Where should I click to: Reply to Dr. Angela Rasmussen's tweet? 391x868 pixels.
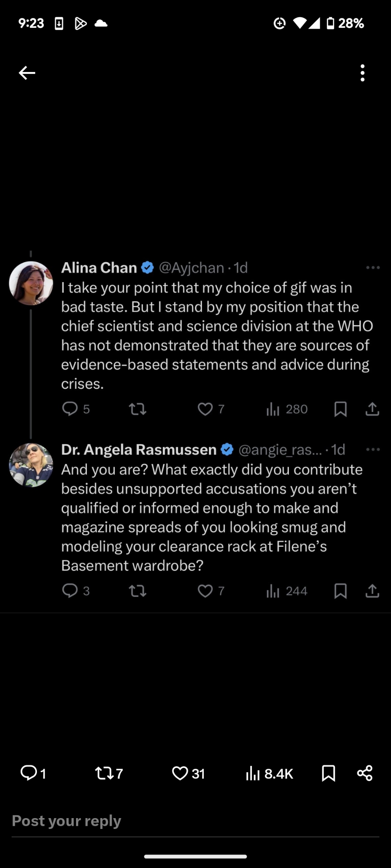point(70,591)
